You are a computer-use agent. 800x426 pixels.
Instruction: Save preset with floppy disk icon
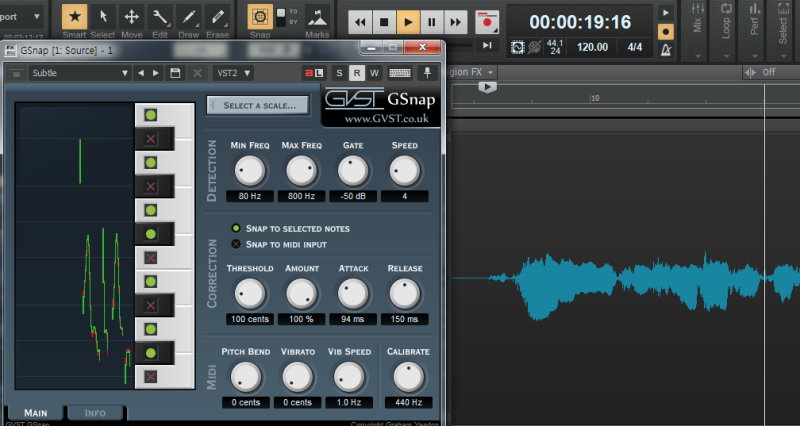pos(175,73)
